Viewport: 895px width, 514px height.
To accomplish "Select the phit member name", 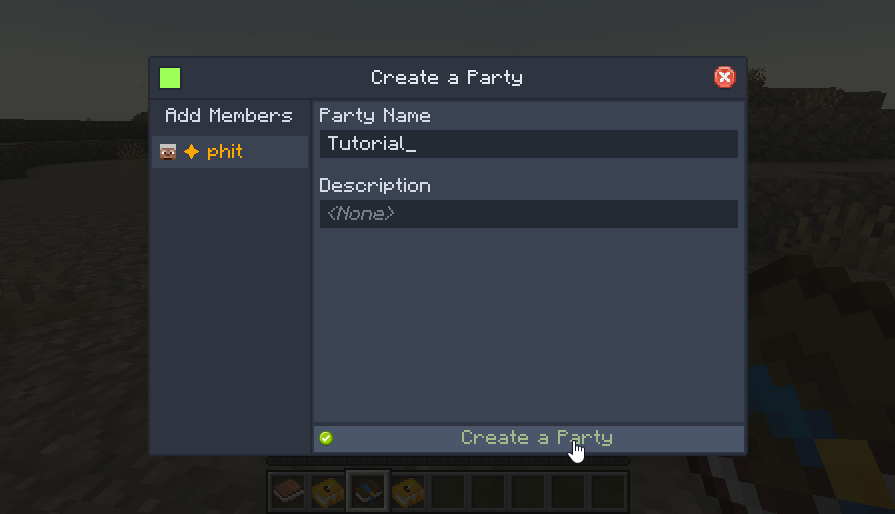I will click(x=224, y=152).
